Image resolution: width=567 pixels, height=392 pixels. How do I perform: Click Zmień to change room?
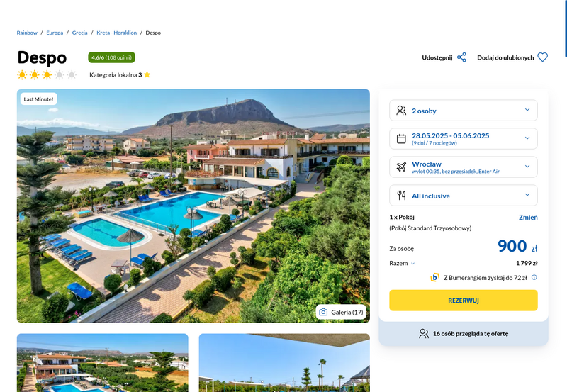tap(528, 218)
